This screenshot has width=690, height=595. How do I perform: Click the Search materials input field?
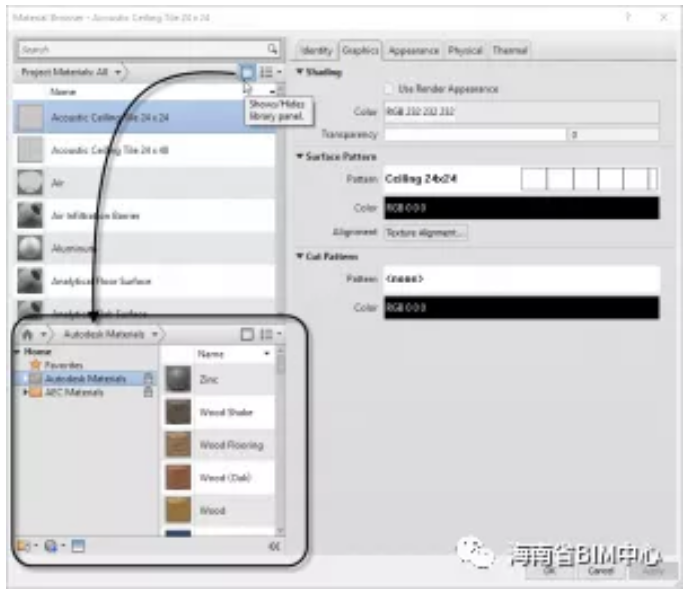point(149,49)
